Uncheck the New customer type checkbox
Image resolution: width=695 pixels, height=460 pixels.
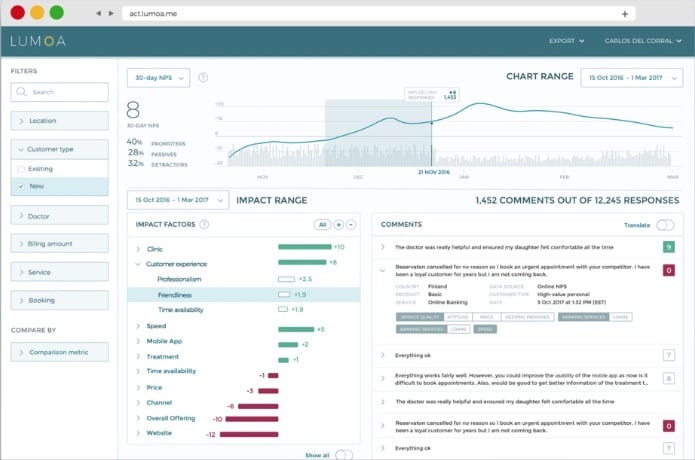[21, 187]
